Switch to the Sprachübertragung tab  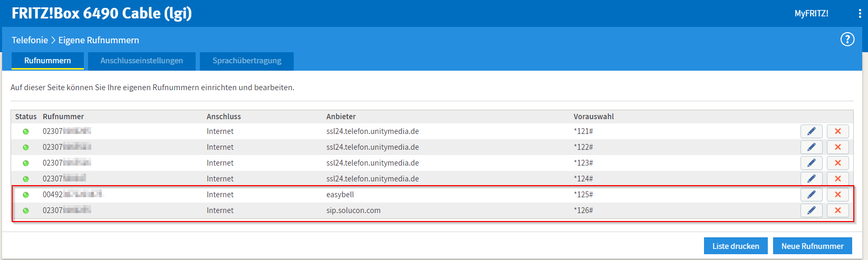(x=247, y=61)
